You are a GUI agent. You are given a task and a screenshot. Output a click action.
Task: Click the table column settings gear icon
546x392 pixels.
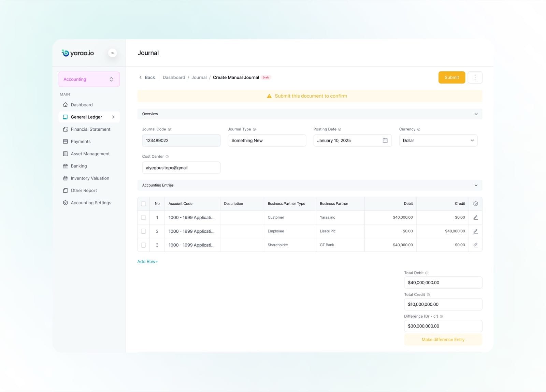476,204
